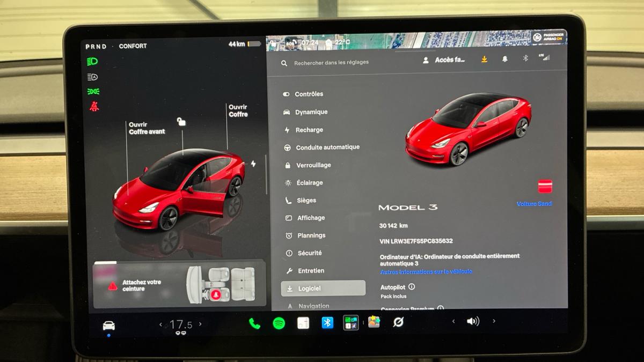The image size is (644, 362).
Task: Tap the CONFORT drive mode label
Action: click(133, 46)
